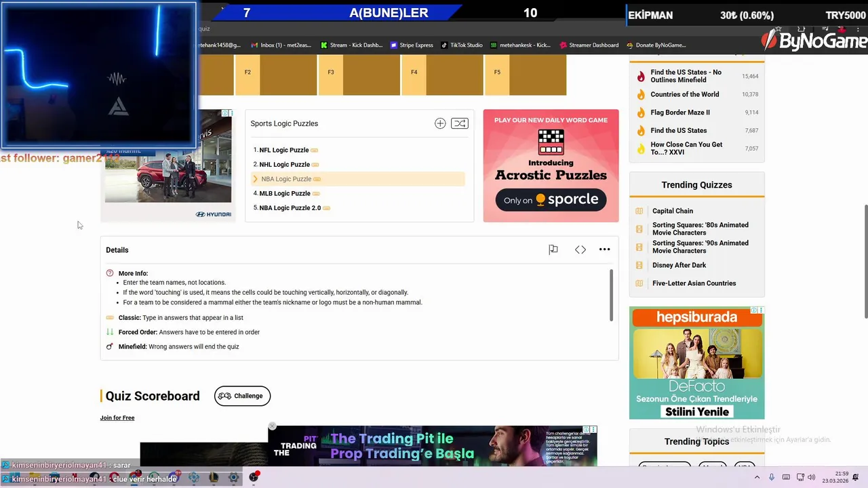The image size is (868, 488).
Task: Open the Capital Chain quiz
Action: pos(673,211)
